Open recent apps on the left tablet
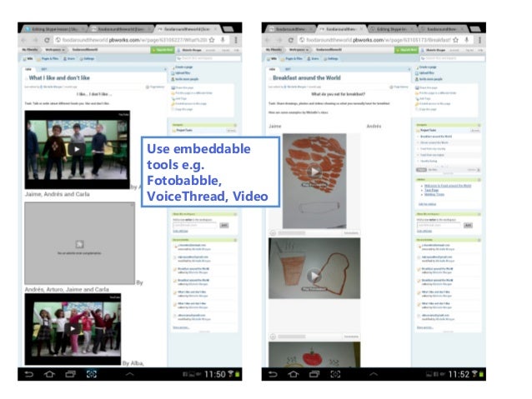Screen dimensions: 532x399 point(71,374)
